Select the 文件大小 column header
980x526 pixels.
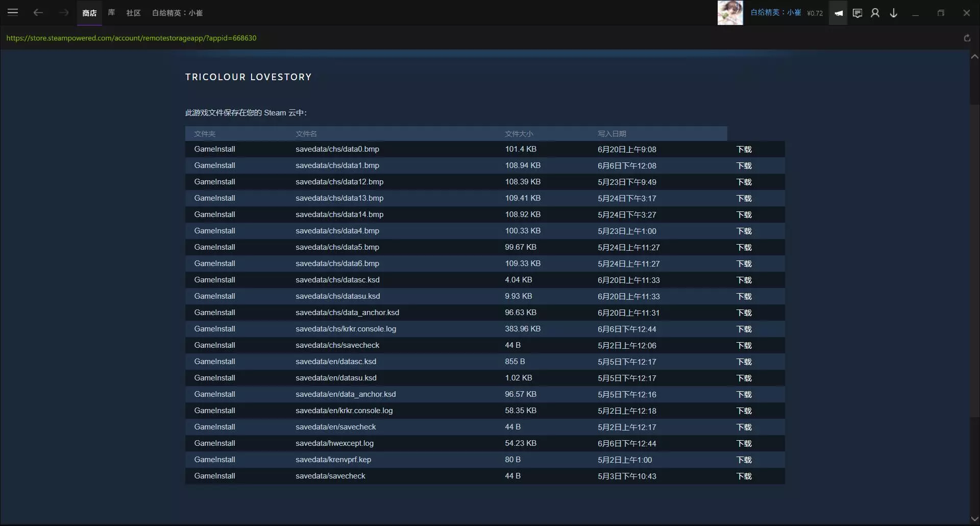coord(519,134)
